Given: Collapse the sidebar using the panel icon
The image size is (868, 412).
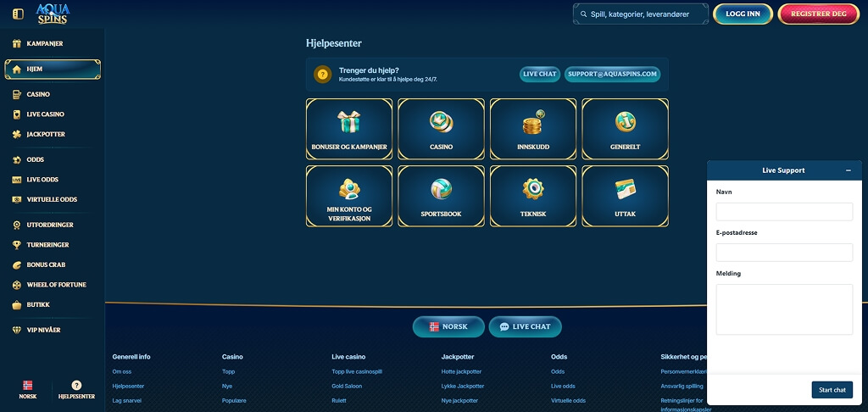Looking at the screenshot, I should pos(19,14).
